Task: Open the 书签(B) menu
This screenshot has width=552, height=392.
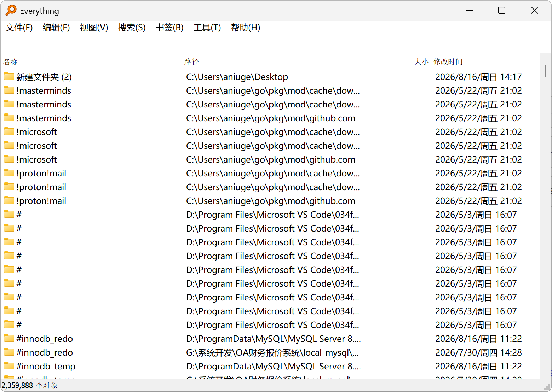Action: (x=169, y=28)
